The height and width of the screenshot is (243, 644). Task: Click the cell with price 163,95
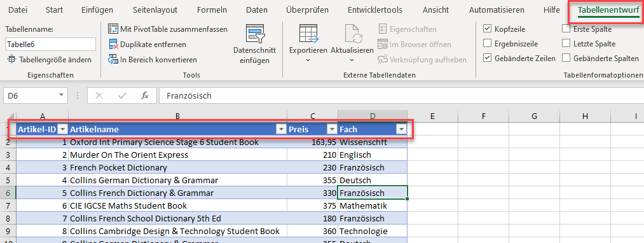pyautogui.click(x=313, y=142)
